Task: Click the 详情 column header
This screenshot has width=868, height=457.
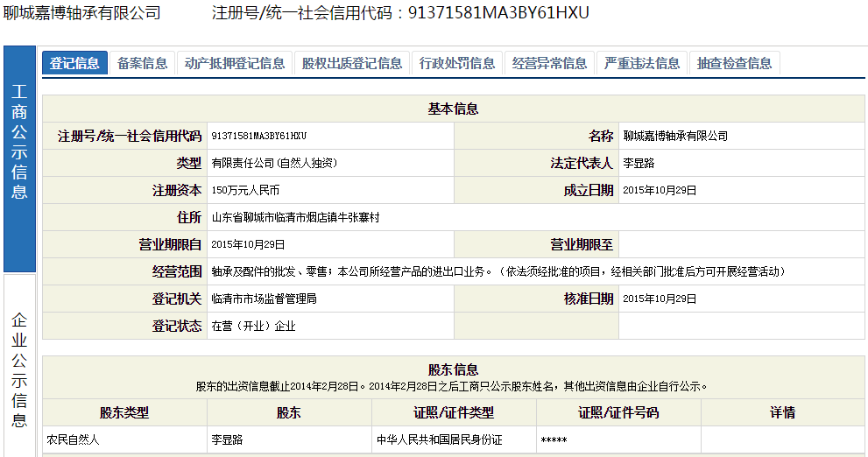Action: pos(782,412)
